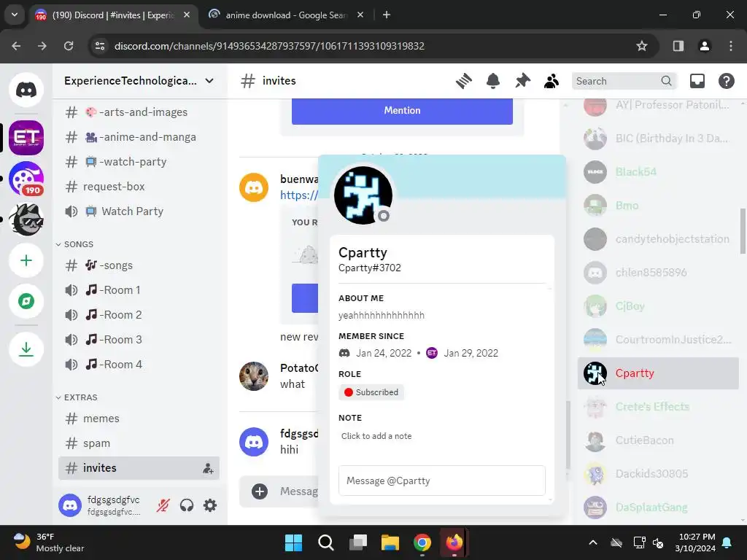The height and width of the screenshot is (560, 747).
Task: Open the anime-and-manga channel
Action: (x=139, y=137)
